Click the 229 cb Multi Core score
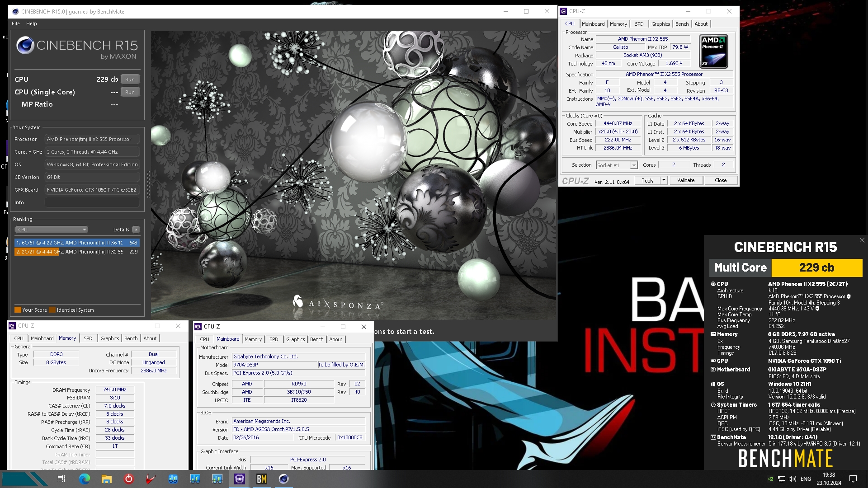 coord(816,267)
